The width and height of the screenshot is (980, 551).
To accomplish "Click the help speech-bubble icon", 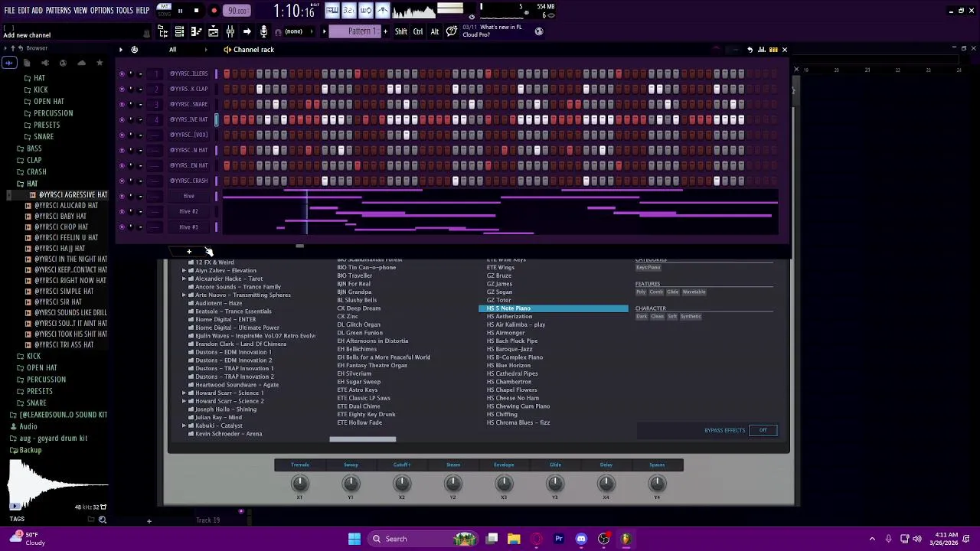I will click(x=452, y=31).
